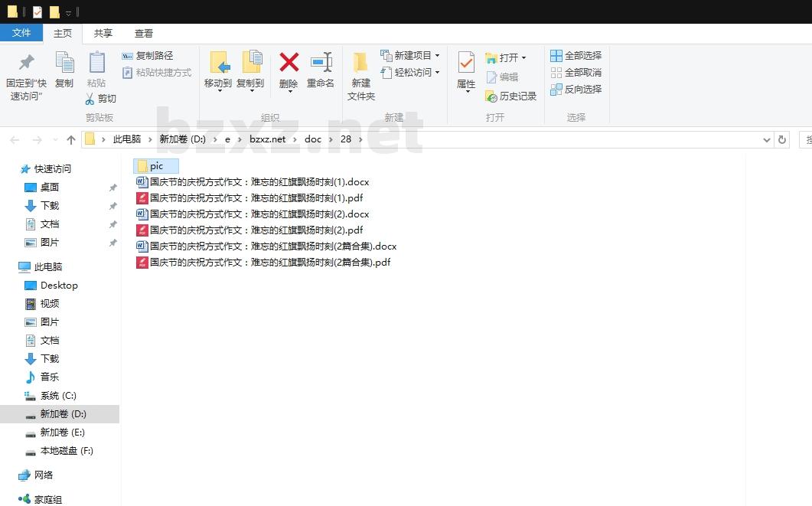The image size is (812, 506).
Task: Click the red Delete X icon
Action: [x=289, y=63]
